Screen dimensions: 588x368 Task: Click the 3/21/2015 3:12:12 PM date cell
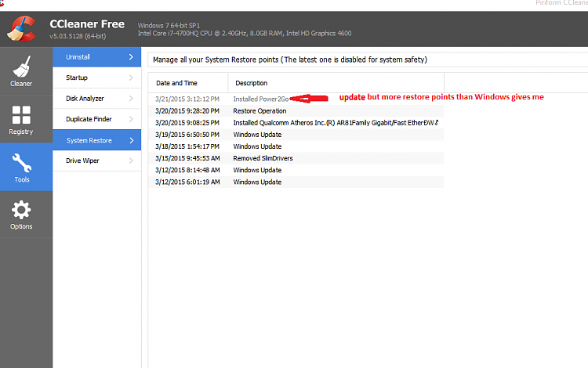[x=187, y=99]
